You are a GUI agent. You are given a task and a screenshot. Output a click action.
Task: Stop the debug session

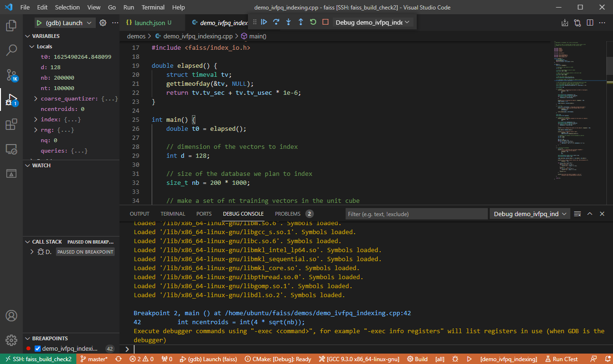click(325, 22)
